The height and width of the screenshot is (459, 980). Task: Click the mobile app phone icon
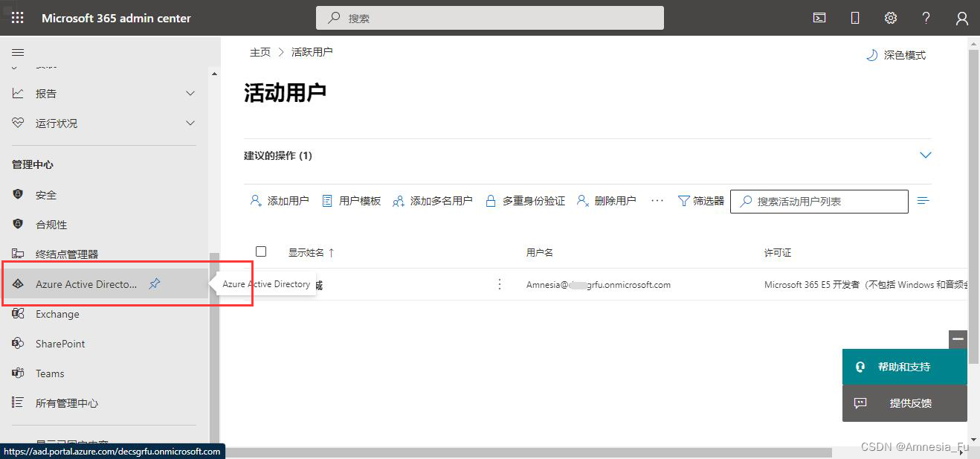pos(855,18)
